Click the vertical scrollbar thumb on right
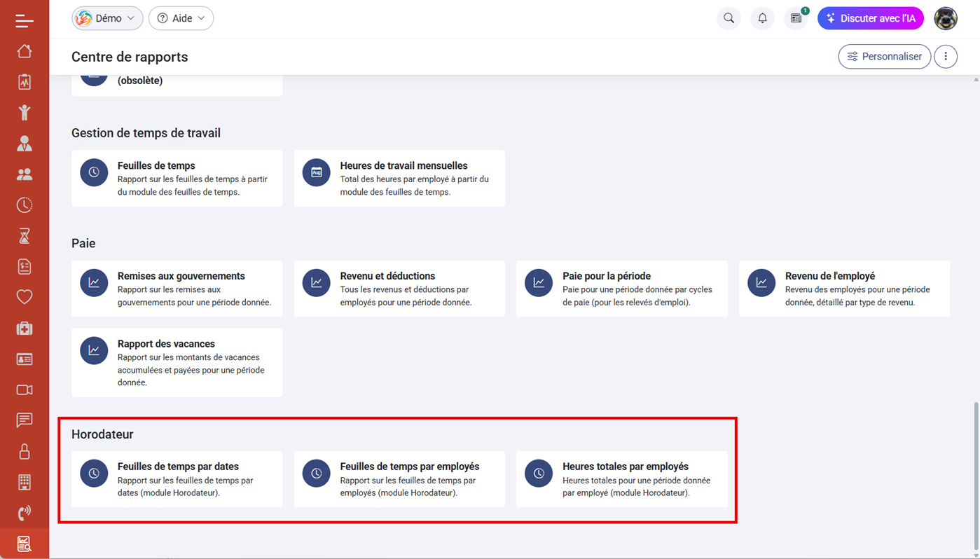Screen dimensions: 980x559 coord(975,476)
